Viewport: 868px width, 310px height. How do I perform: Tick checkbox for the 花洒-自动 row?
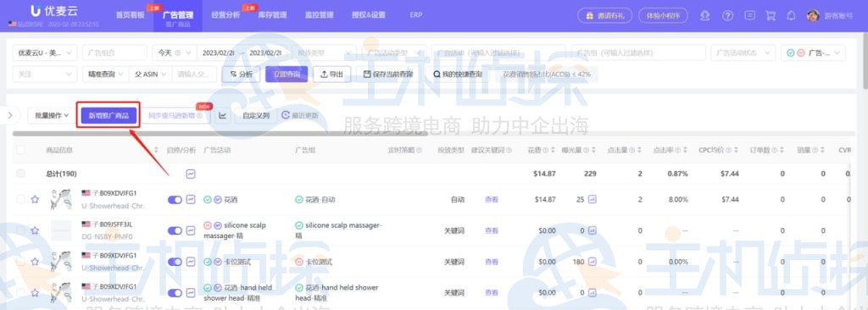(20, 199)
